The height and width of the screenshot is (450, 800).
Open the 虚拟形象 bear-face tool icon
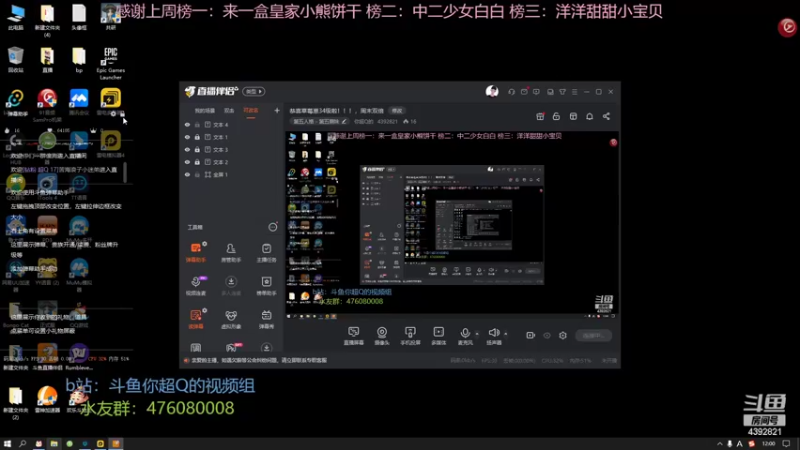[x=231, y=319]
